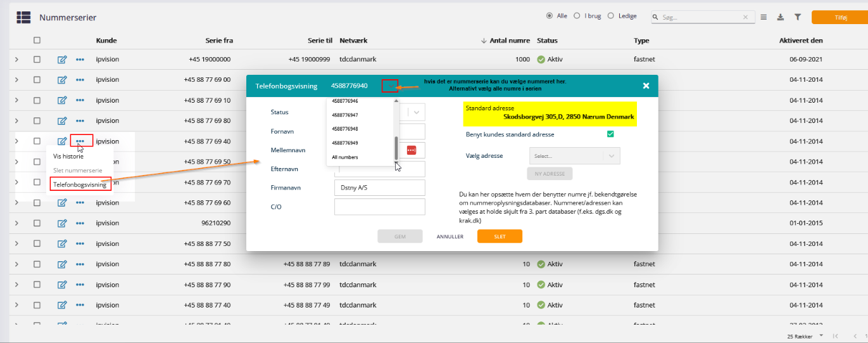868x343 pixels.
Task: Open edit icon for series 96210290
Action: (62, 223)
